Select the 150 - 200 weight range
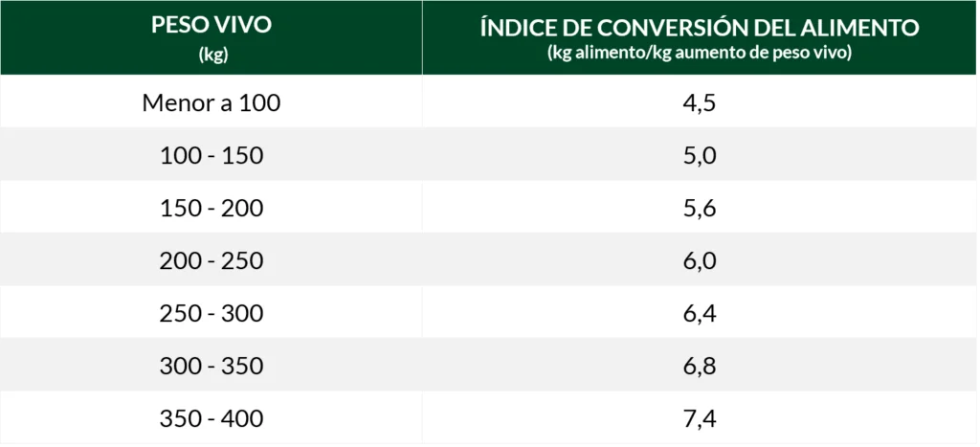 pyautogui.click(x=212, y=208)
